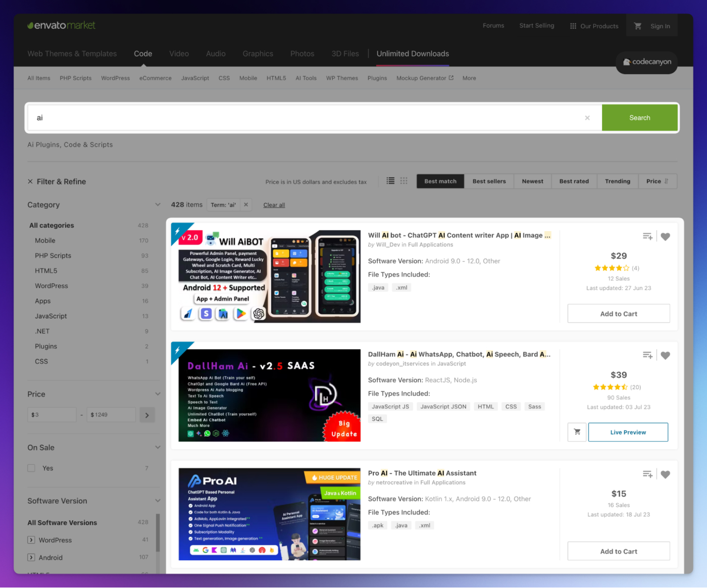The height and width of the screenshot is (588, 707).
Task: Apply the price range arrow button
Action: coord(147,415)
